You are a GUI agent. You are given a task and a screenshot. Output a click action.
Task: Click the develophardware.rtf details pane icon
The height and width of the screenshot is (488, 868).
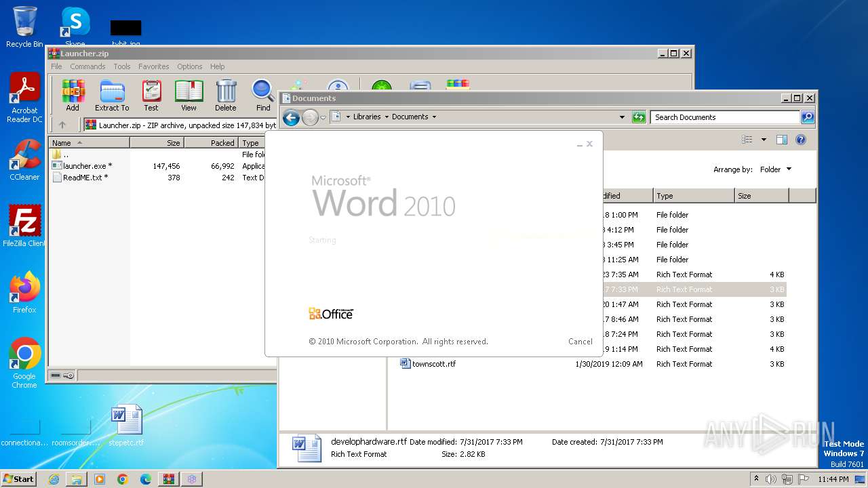pyautogui.click(x=307, y=449)
